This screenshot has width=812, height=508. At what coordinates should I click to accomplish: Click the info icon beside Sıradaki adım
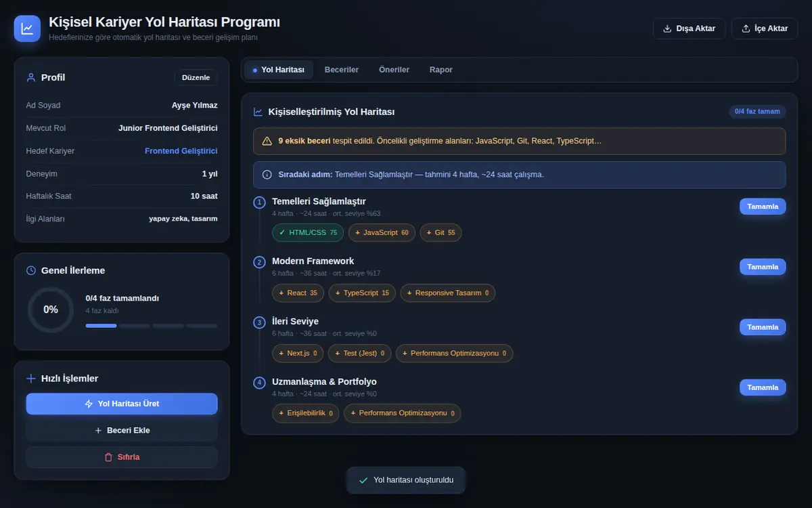267,174
